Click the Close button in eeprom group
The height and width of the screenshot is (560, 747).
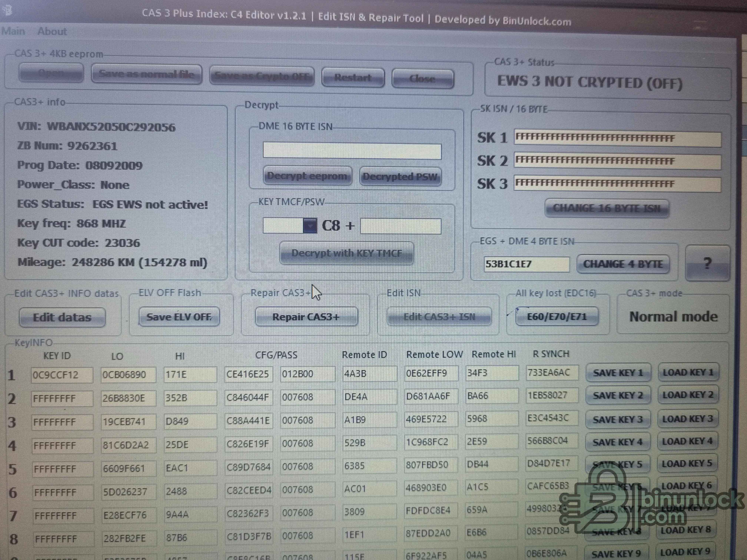(x=422, y=79)
